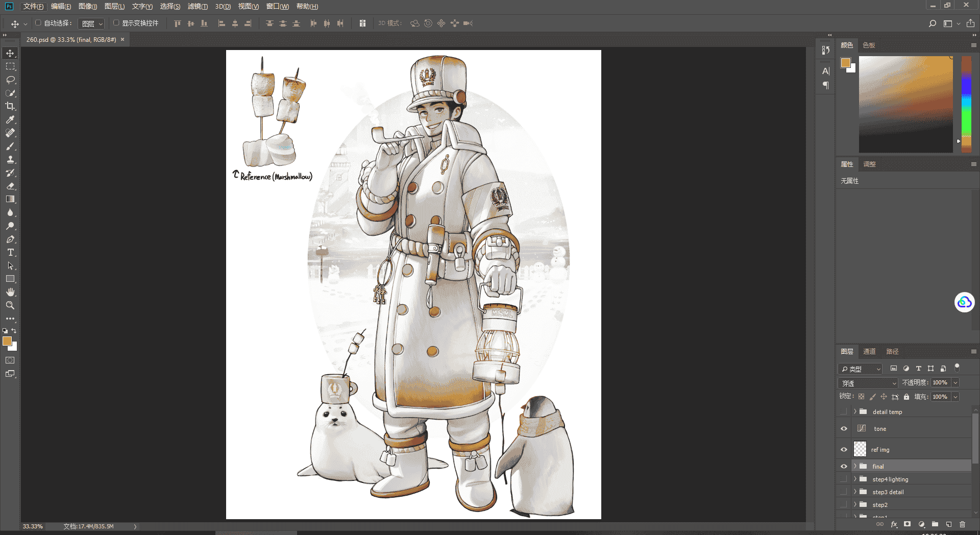The image size is (980, 535).
Task: Select the Gradient tool
Action: coord(10,199)
